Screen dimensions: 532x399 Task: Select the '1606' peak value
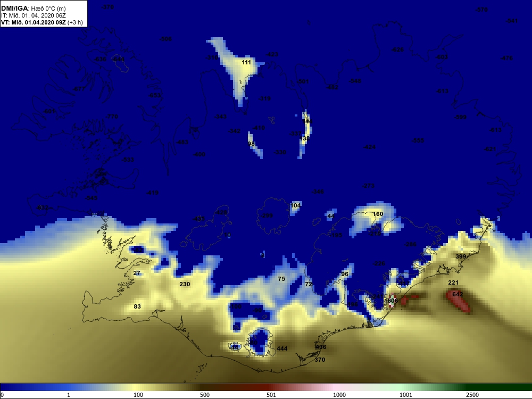click(391, 300)
